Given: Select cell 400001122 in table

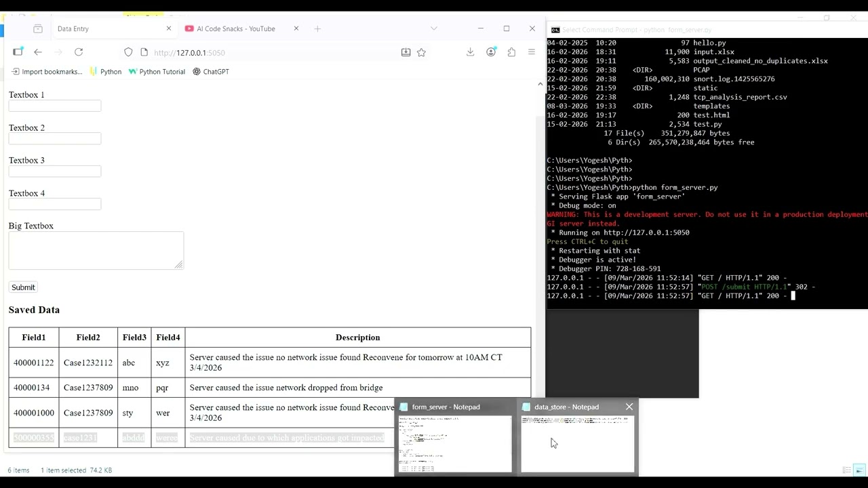Looking at the screenshot, I should tap(34, 363).
